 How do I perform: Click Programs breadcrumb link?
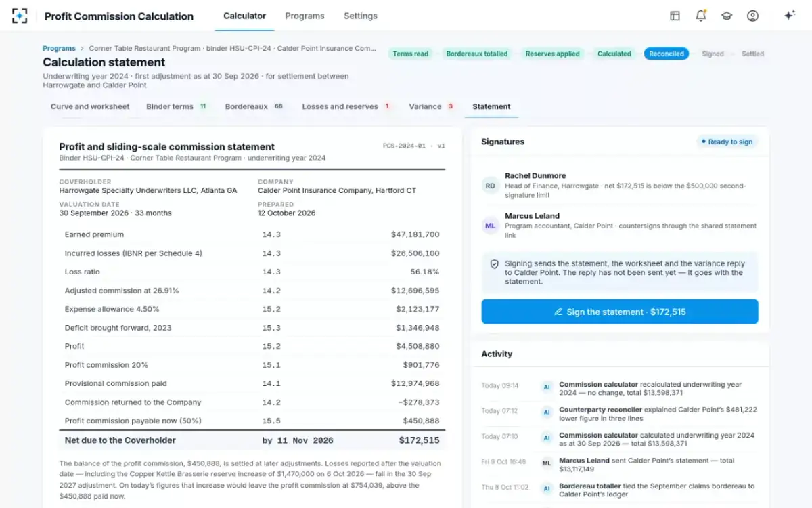tap(59, 49)
